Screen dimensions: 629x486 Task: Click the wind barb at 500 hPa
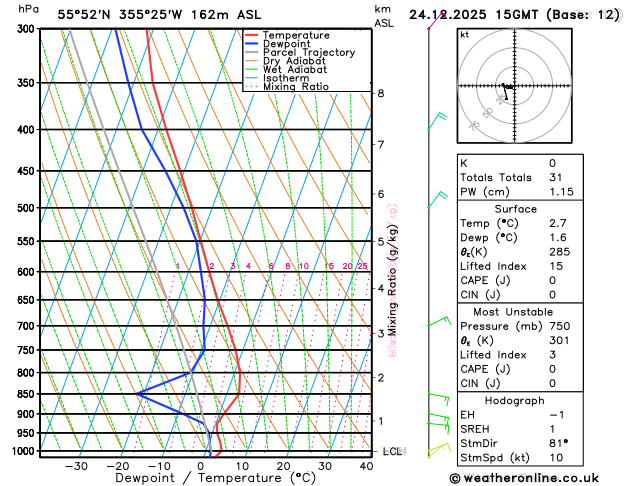(437, 200)
